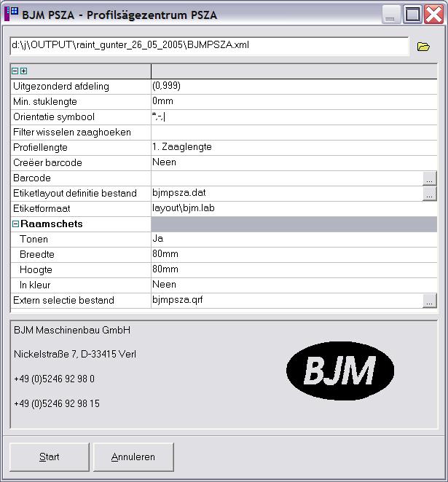
Task: Open the file browser folder icon
Action: point(423,47)
